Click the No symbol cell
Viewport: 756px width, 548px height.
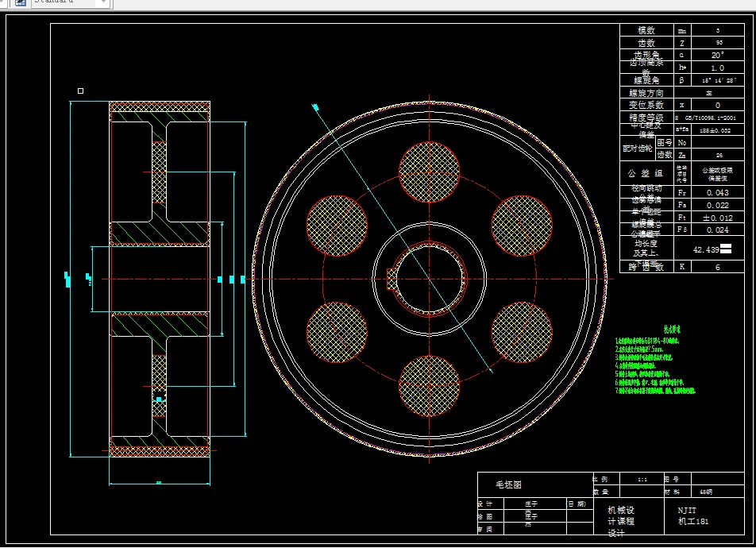[x=681, y=143]
